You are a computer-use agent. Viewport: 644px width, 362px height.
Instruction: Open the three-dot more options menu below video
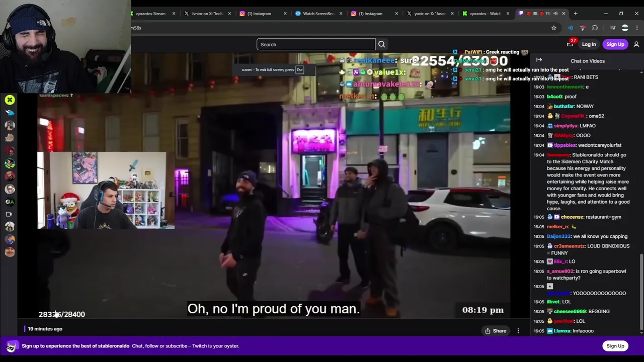pyautogui.click(x=518, y=331)
